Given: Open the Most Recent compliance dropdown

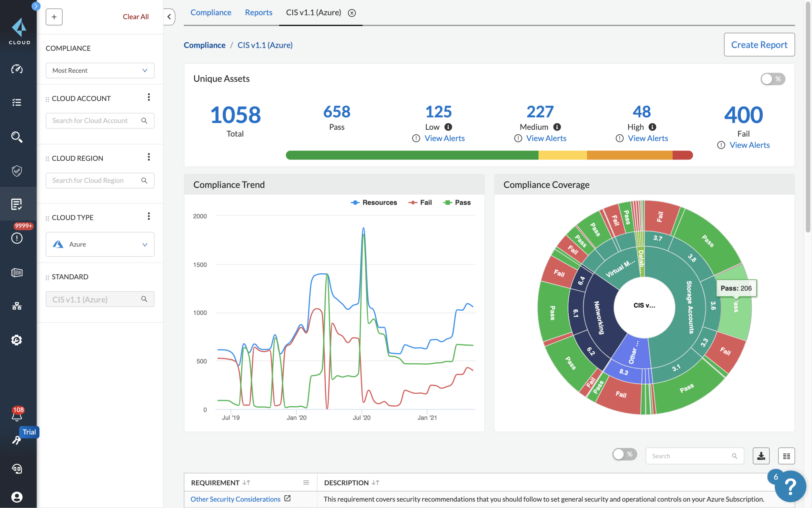Looking at the screenshot, I should tap(100, 70).
